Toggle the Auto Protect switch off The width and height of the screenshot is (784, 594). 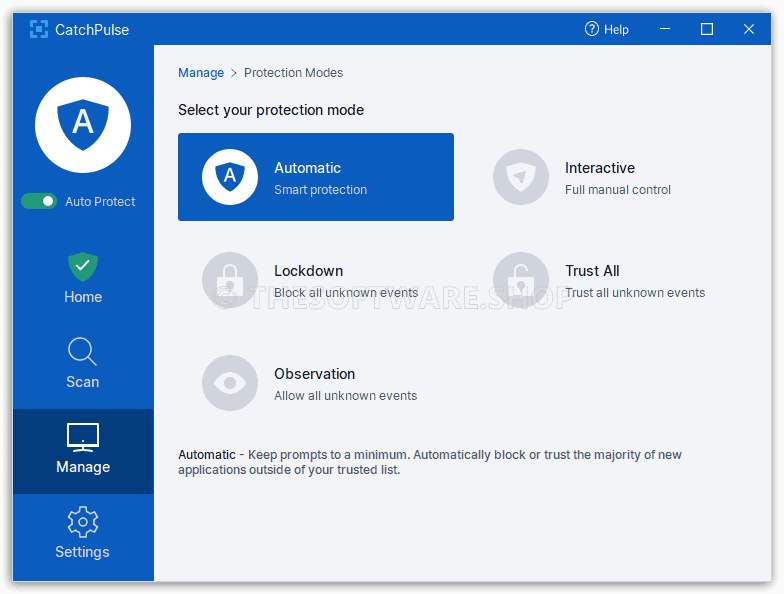click(x=39, y=202)
